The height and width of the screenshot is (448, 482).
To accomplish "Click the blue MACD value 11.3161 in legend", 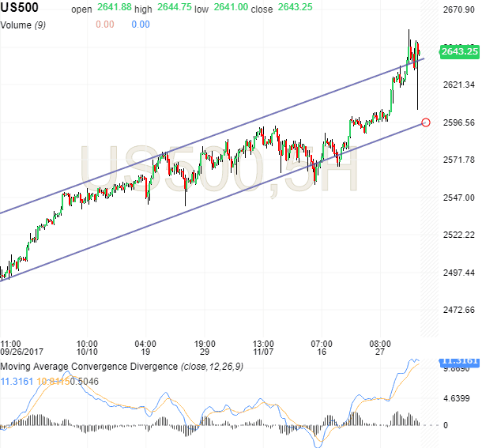I will click(16, 381).
